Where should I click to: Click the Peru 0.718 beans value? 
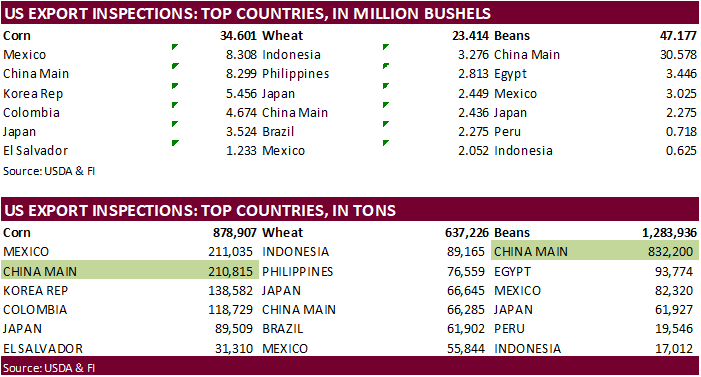(x=681, y=131)
